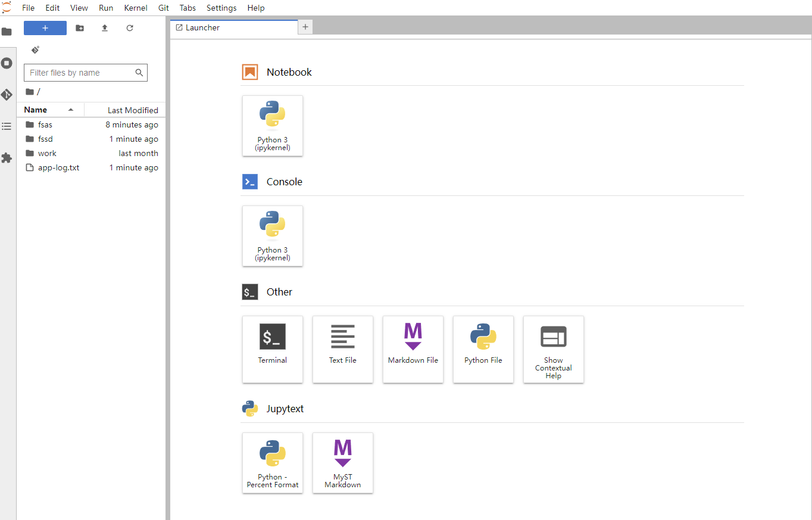This screenshot has height=520, width=812.
Task: Open the Git sidebar panel
Action: click(x=7, y=95)
